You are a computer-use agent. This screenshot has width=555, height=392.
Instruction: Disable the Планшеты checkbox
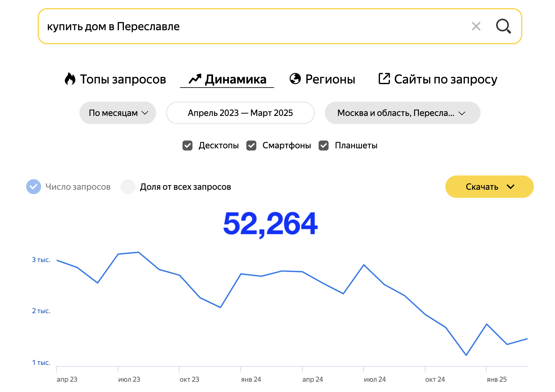pyautogui.click(x=324, y=146)
